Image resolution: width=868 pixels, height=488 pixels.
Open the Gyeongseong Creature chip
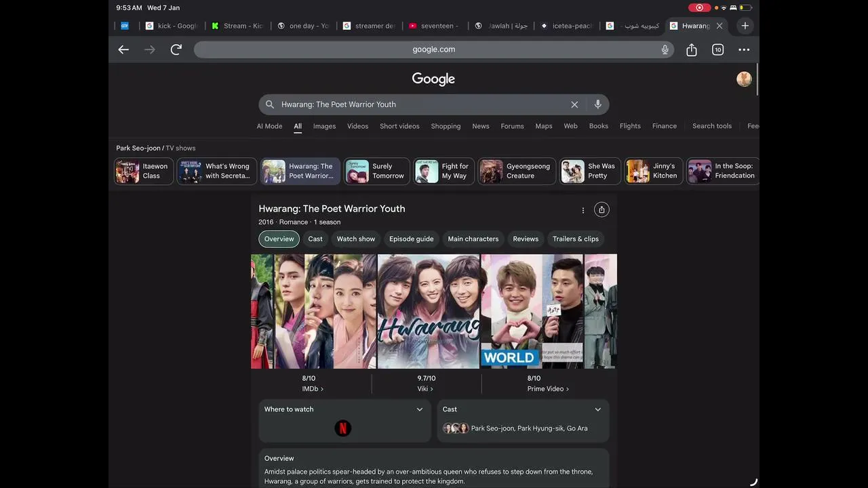(517, 171)
